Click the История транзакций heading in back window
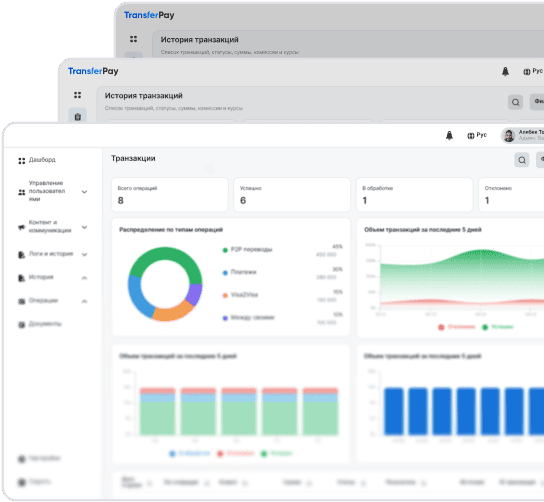 click(x=199, y=40)
